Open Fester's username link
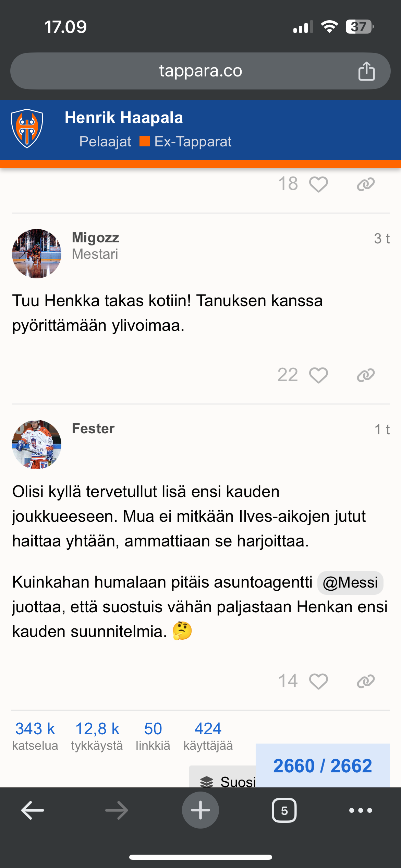The width and height of the screenshot is (401, 868). [93, 429]
